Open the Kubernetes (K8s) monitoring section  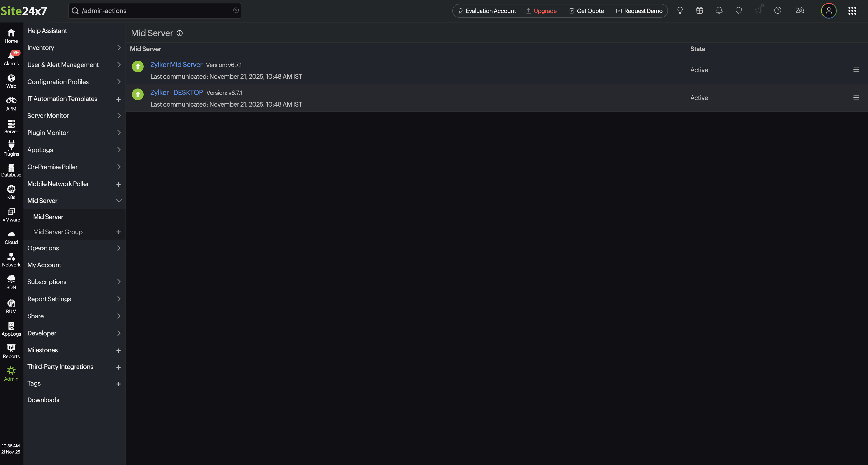[x=11, y=191]
